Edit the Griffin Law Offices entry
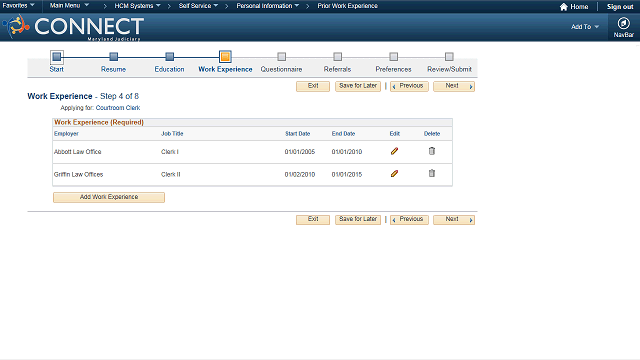The image size is (640, 360). (x=394, y=174)
